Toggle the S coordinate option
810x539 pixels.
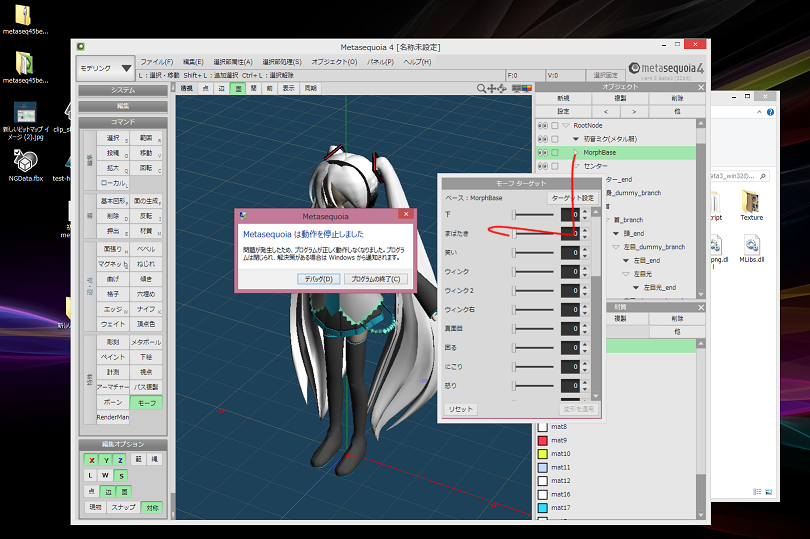click(121, 475)
